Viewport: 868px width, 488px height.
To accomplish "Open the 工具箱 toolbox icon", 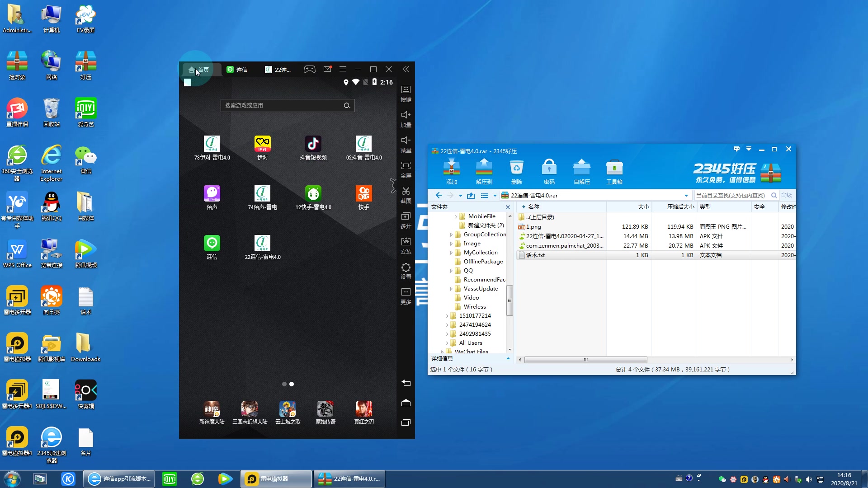I will pos(614,172).
